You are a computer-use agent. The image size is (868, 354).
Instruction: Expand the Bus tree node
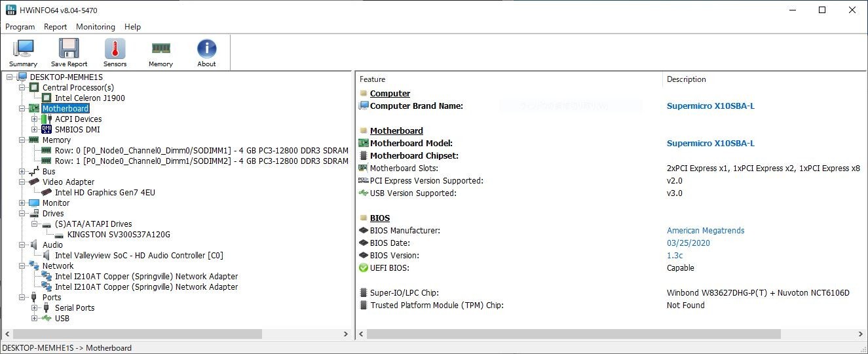[x=22, y=171]
